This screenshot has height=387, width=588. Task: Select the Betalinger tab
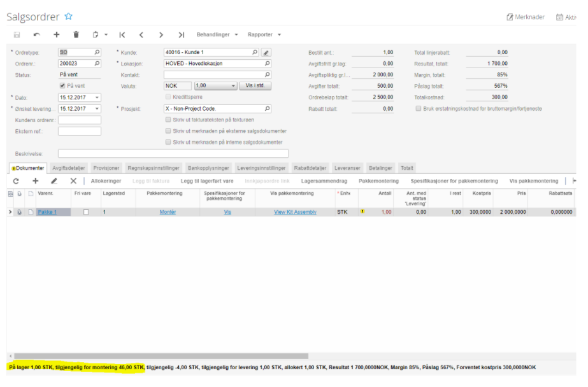pyautogui.click(x=380, y=168)
